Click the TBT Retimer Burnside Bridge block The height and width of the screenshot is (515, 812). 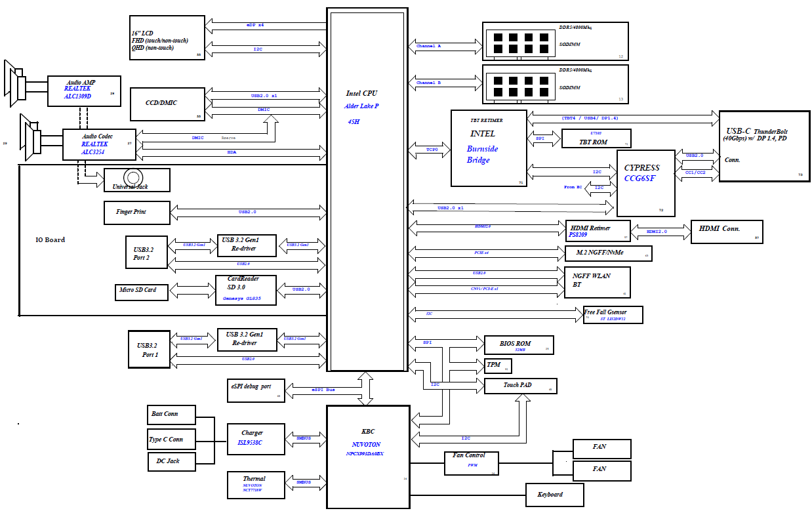coord(489,148)
